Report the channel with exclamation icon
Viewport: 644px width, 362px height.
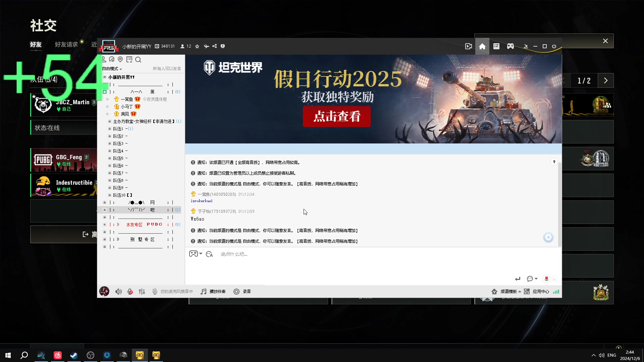click(x=223, y=46)
